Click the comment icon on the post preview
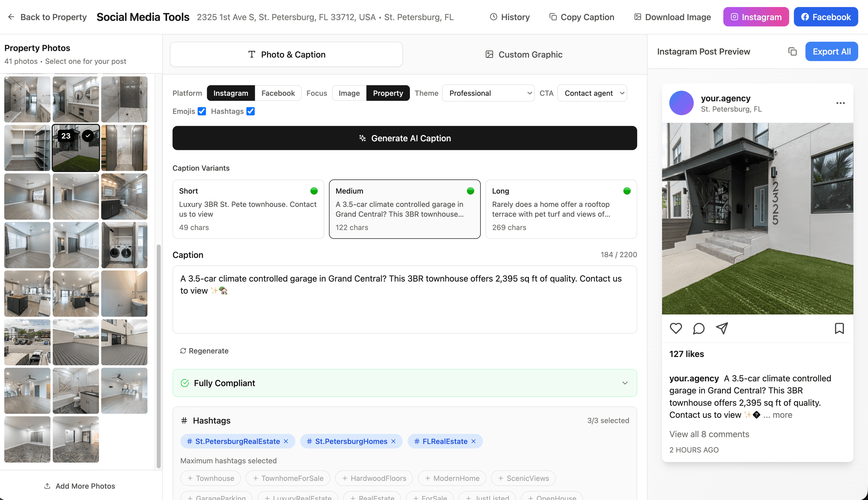 point(698,328)
